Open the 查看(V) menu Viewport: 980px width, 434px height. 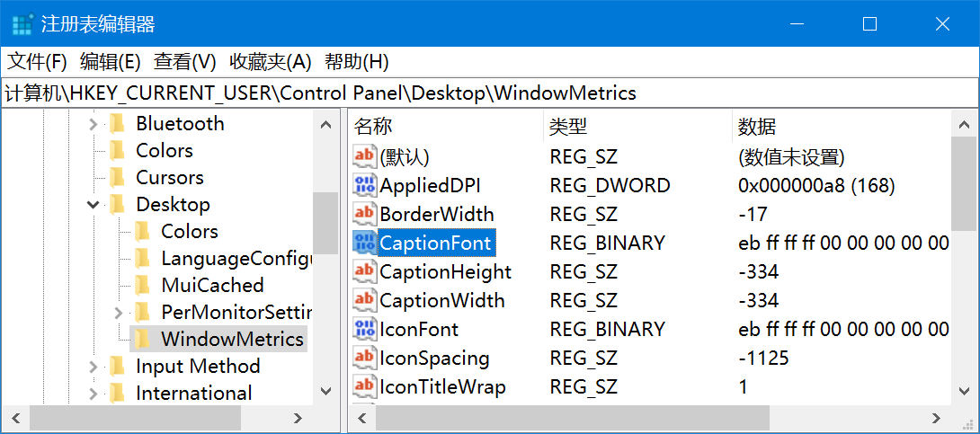coord(185,62)
